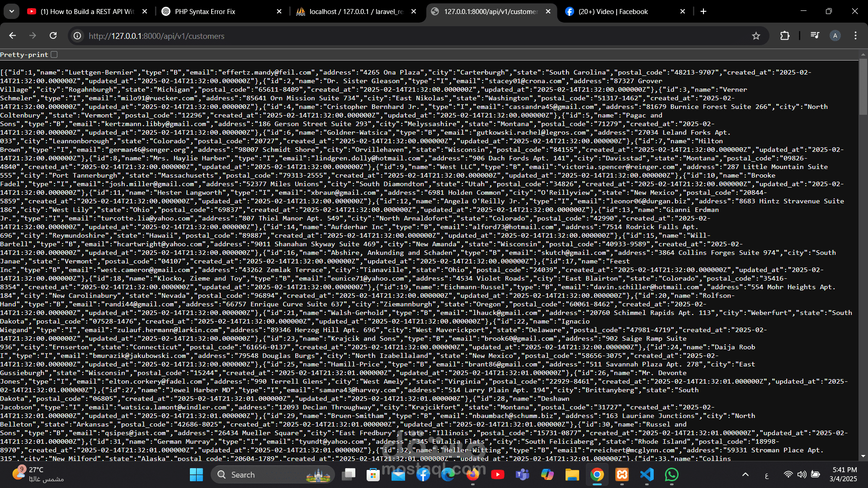
Task: Click the page vertical scrollbar thumb
Action: 863,87
